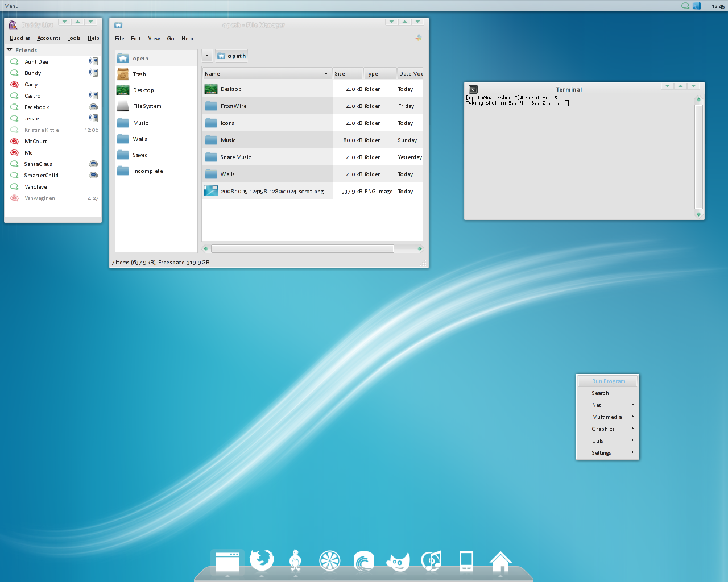Click the Pidgin chat icon in the system tray
This screenshot has height=582, width=728.
point(685,6)
